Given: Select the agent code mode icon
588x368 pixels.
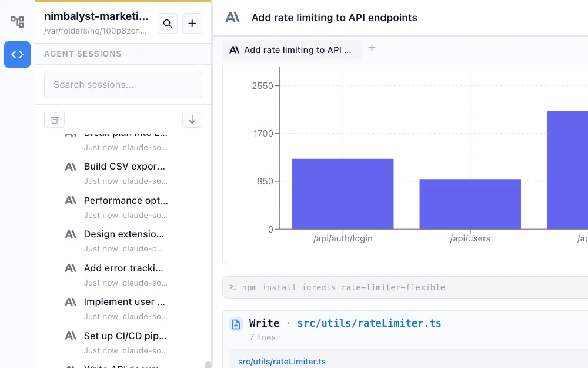Looking at the screenshot, I should (x=18, y=55).
